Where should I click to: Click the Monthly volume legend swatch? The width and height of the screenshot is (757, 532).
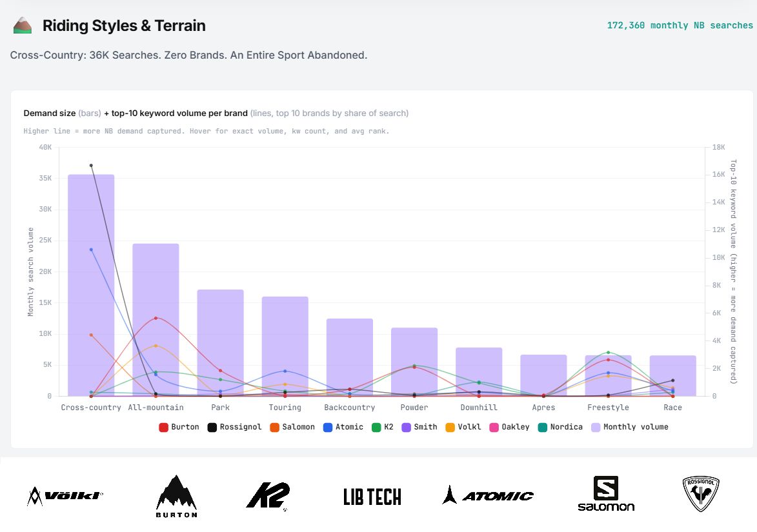596,428
